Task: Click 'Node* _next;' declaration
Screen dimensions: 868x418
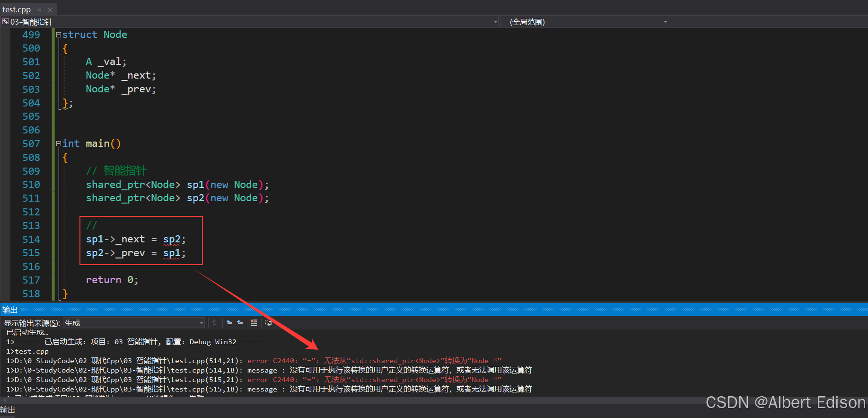Action: pos(121,75)
